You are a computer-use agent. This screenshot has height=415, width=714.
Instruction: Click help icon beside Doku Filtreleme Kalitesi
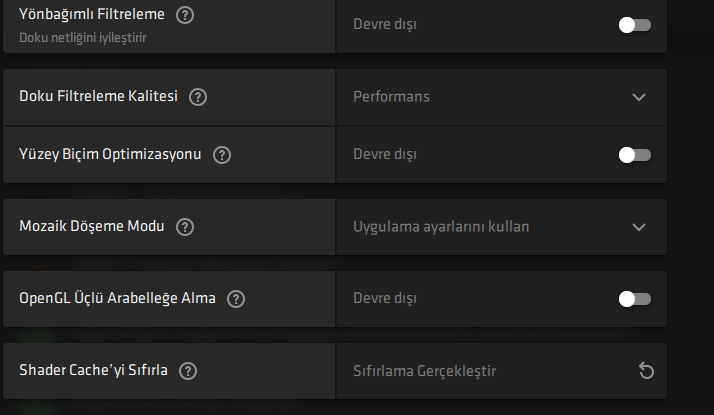click(198, 97)
